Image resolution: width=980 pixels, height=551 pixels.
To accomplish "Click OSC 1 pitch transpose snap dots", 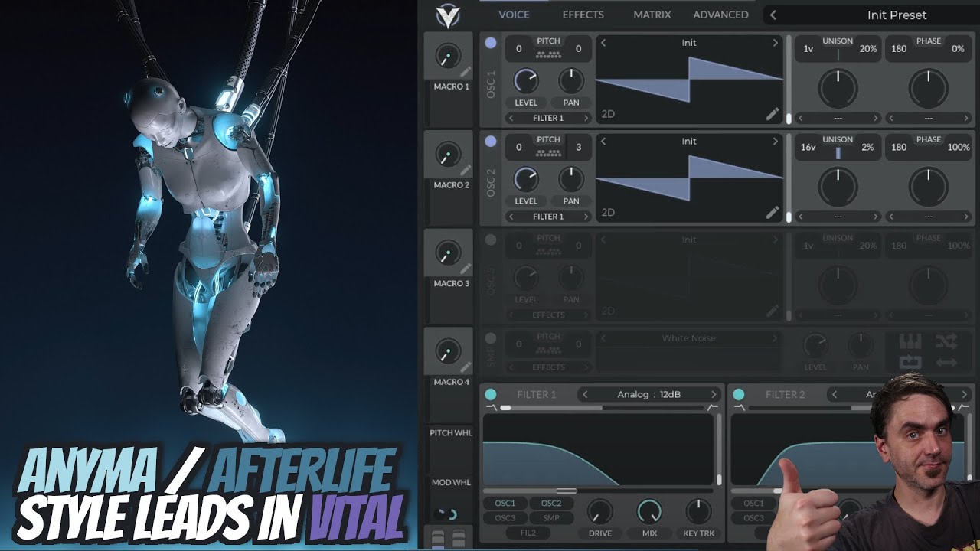I will tap(548, 54).
